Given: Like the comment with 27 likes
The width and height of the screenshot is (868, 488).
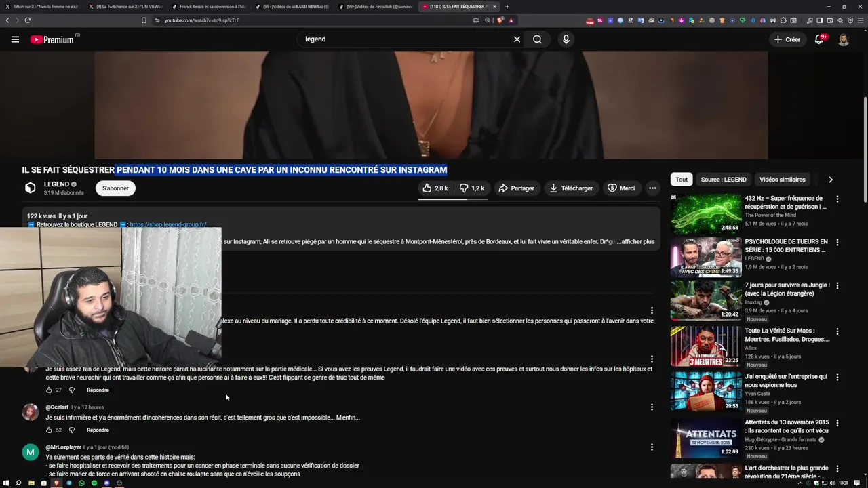Looking at the screenshot, I should (49, 390).
